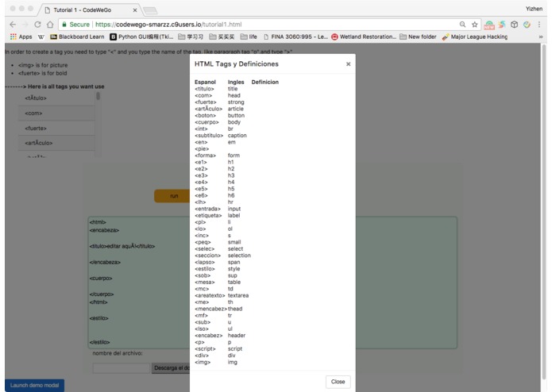Click <boton> in the modal table
This screenshot has width=552, height=392.
pos(205,115)
